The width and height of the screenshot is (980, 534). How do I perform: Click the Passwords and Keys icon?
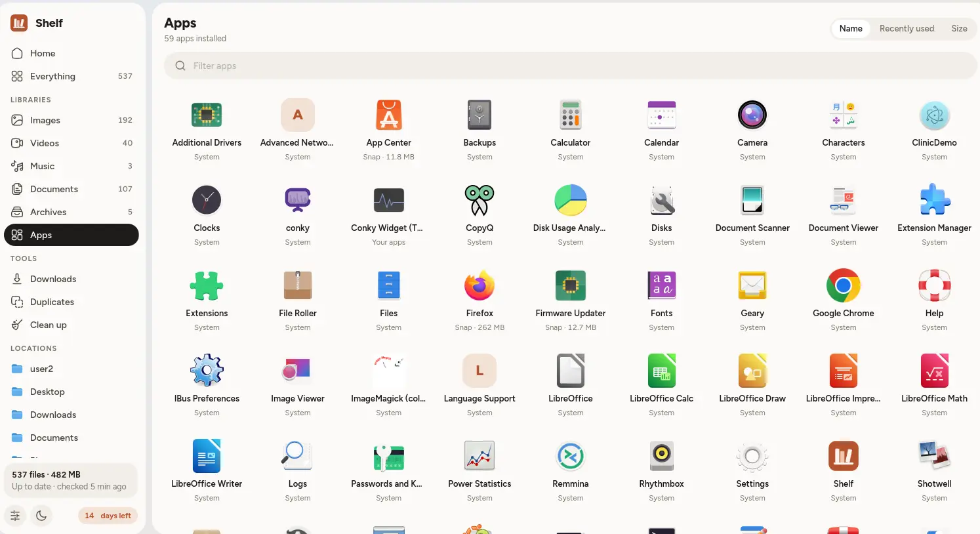[x=389, y=456]
